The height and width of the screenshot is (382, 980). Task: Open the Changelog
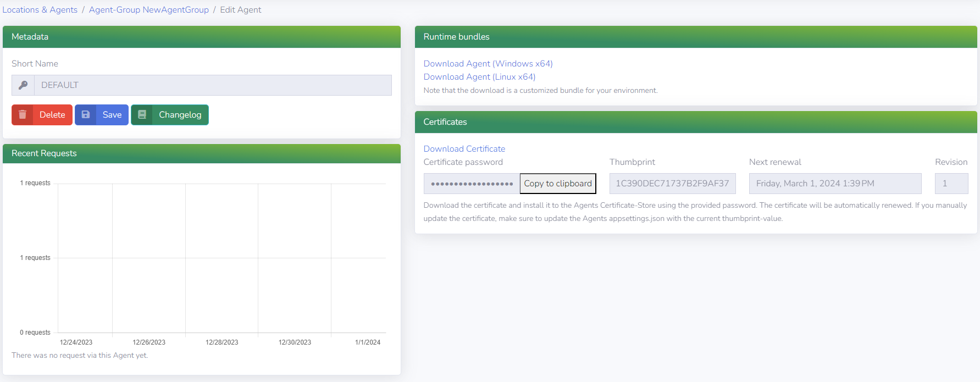pos(180,115)
